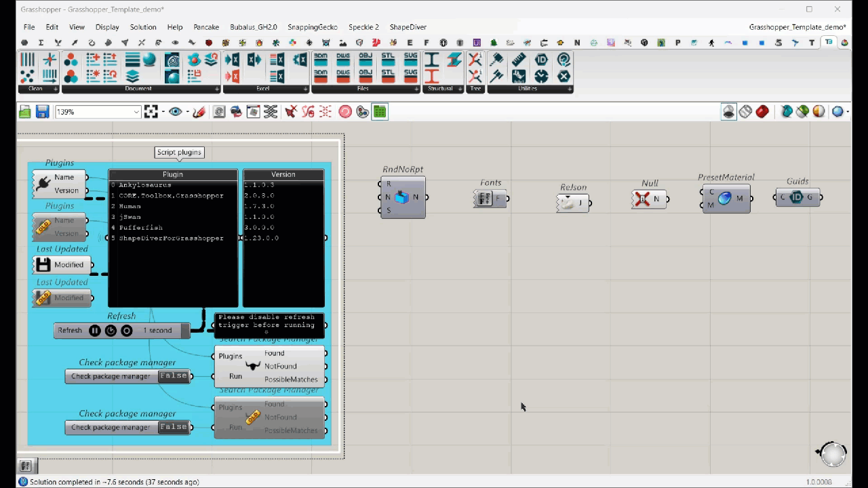The height and width of the screenshot is (488, 868).
Task: Click the red DWG file icon
Action: [x=343, y=75]
